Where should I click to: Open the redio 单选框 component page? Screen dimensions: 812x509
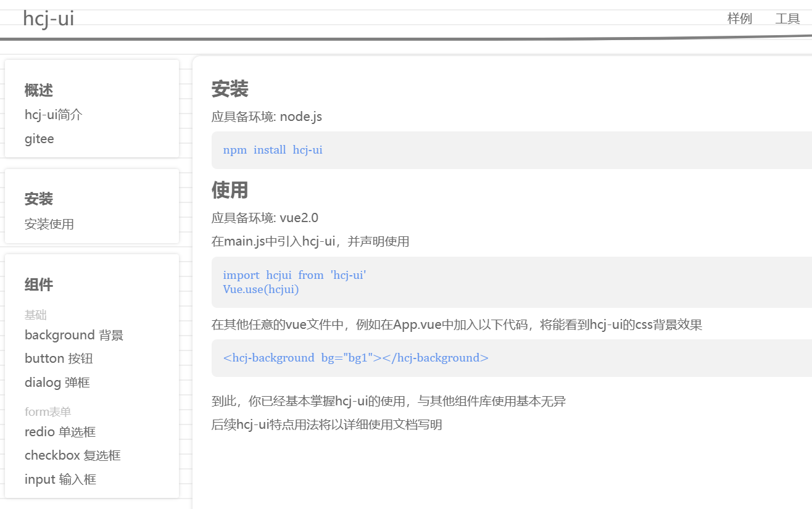point(60,432)
